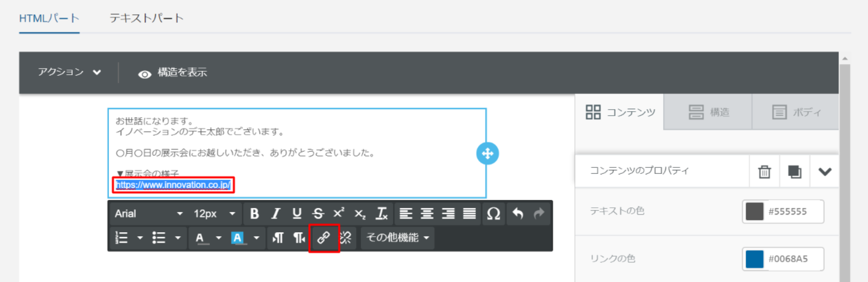Viewport: 868px width, 282px height.
Task: Open the Arial font family dropdown
Action: click(x=149, y=214)
